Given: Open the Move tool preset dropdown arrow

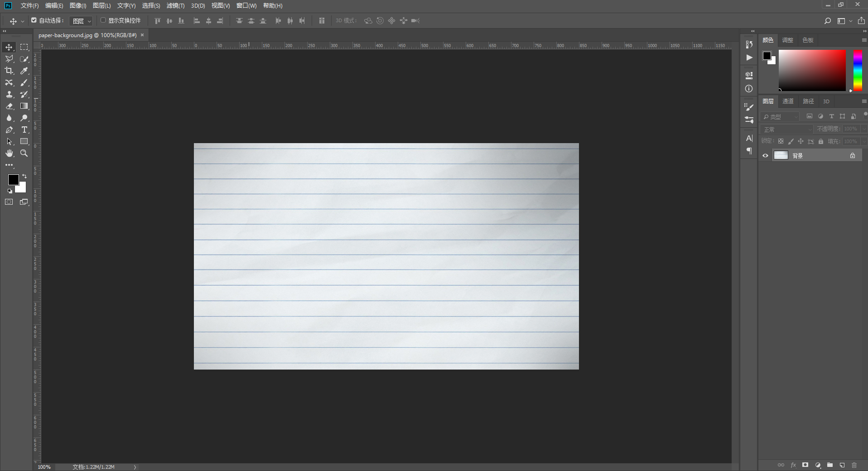Looking at the screenshot, I should click(22, 21).
